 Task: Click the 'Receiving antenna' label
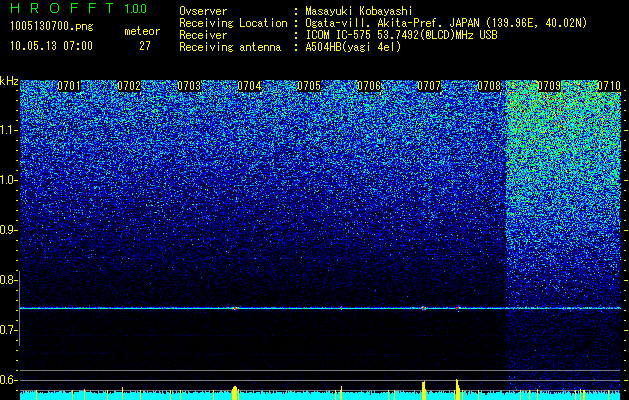tap(230, 47)
